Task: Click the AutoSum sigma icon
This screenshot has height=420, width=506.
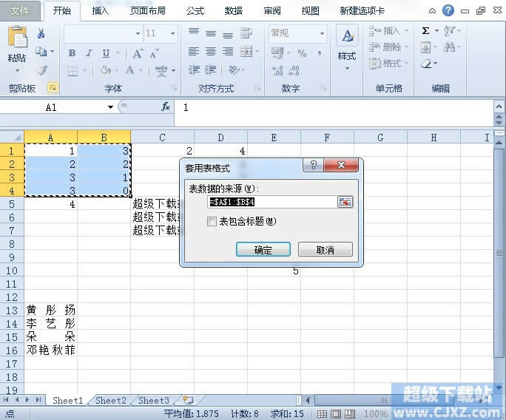Action: 425,31
